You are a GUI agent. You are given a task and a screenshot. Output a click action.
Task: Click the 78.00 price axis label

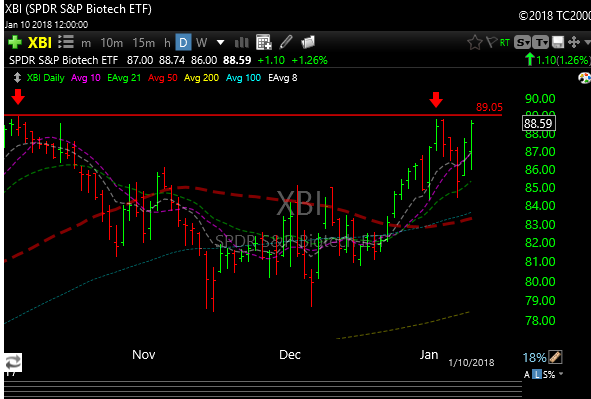point(540,321)
